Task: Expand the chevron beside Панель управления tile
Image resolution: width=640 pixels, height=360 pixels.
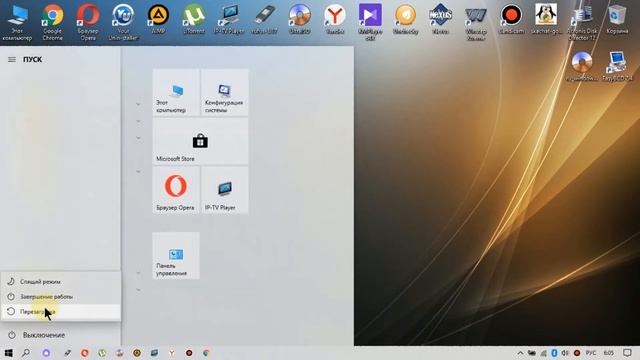Action: [138, 273]
